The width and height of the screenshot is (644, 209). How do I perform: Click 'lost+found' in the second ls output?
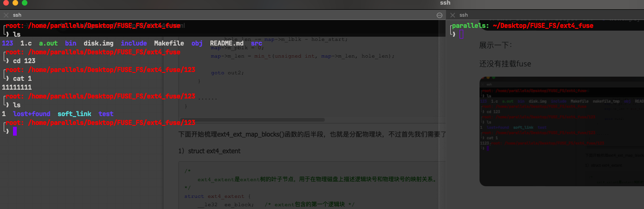32,114
